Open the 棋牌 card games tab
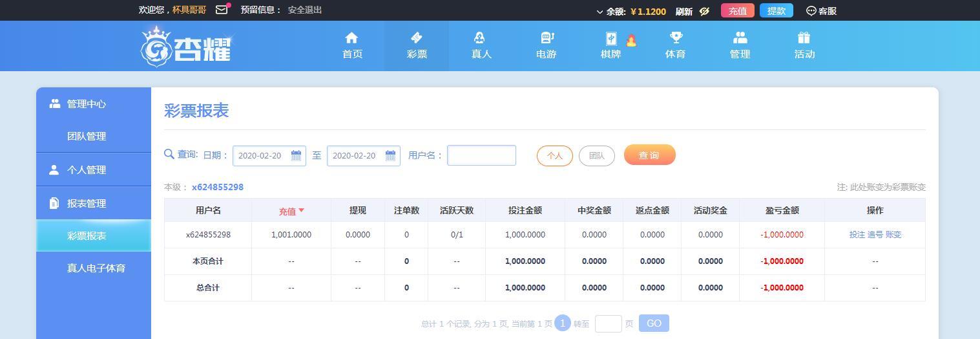The height and width of the screenshot is (339, 980). (x=610, y=46)
